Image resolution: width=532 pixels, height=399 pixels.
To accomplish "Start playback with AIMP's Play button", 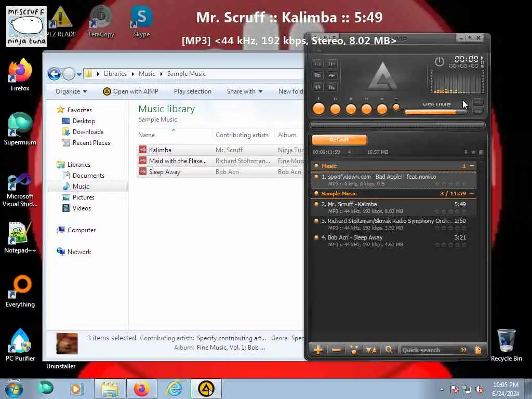I will point(318,109).
